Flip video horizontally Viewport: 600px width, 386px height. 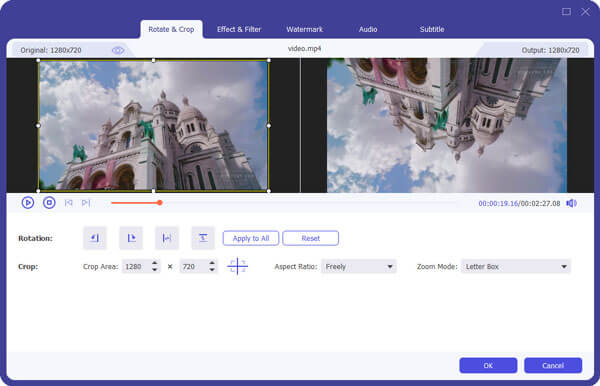(x=167, y=238)
